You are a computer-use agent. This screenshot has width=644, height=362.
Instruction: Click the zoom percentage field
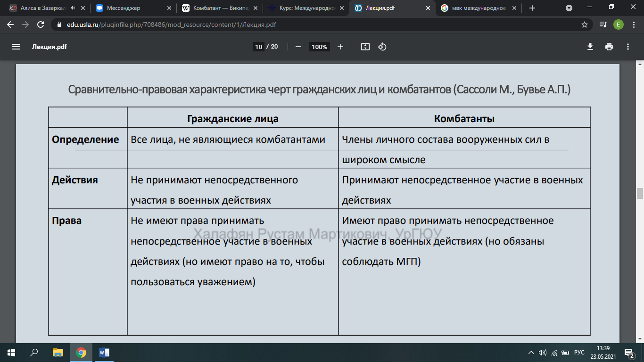(x=319, y=47)
